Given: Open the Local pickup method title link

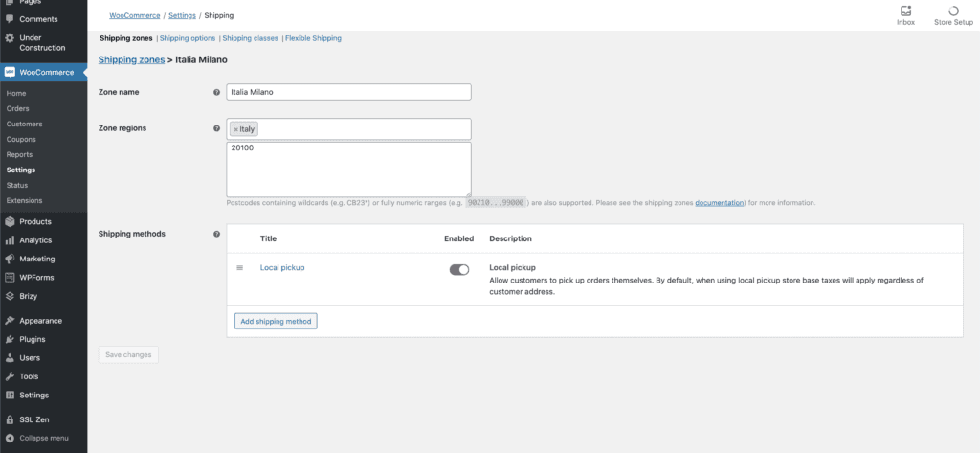Looking at the screenshot, I should coord(282,268).
